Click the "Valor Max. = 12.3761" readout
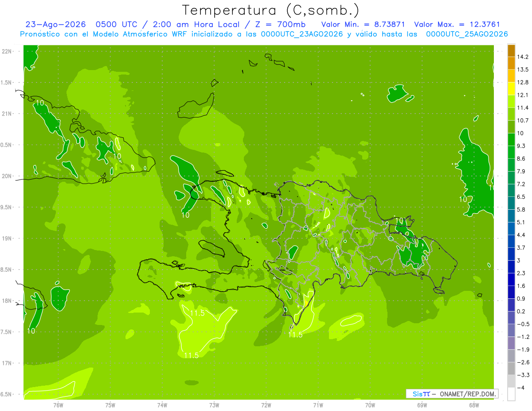Screen dimensions: 532x411 click(x=457, y=24)
